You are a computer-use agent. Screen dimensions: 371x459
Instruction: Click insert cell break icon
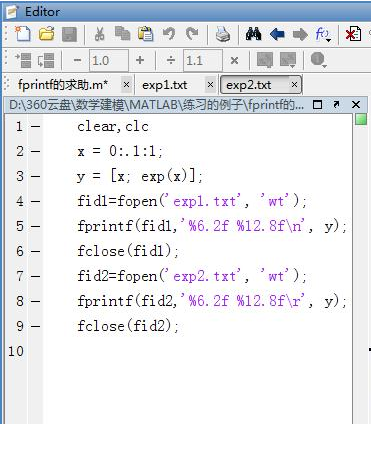(23, 60)
